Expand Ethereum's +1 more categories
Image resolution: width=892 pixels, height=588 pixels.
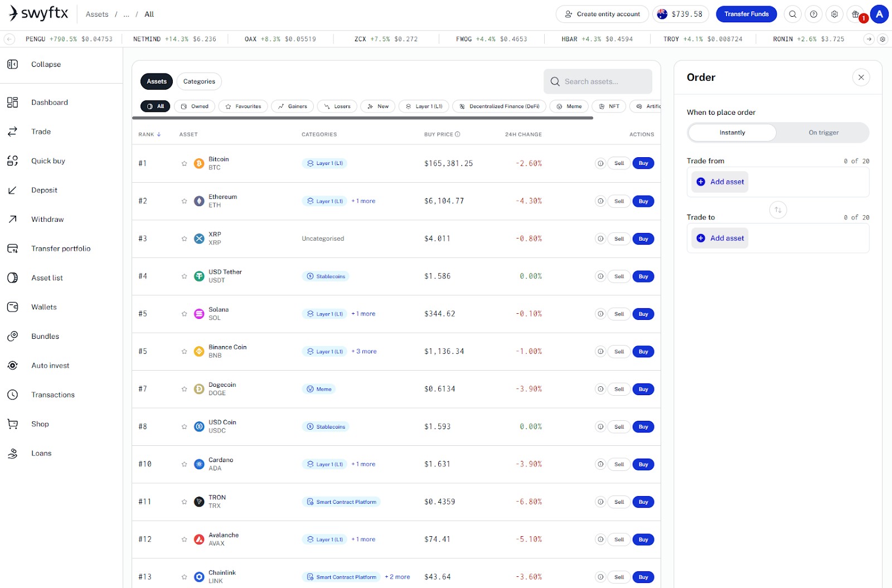click(363, 201)
